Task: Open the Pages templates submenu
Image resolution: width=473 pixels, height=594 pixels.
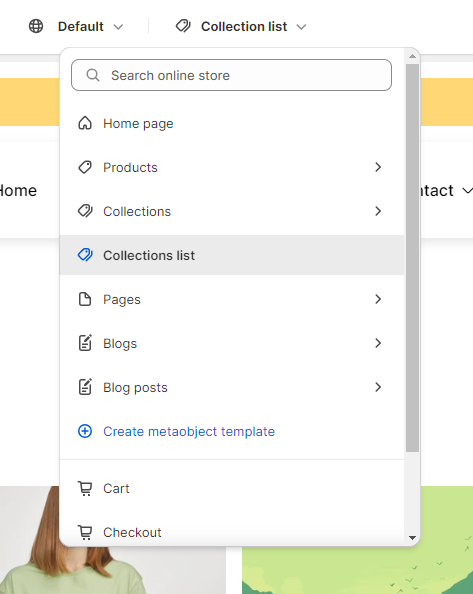Action: click(x=231, y=299)
